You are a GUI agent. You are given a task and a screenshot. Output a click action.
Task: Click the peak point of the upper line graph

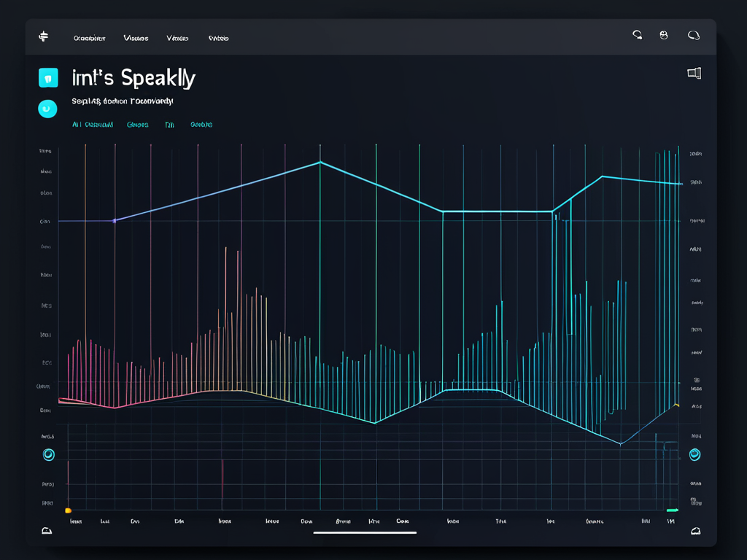point(320,163)
